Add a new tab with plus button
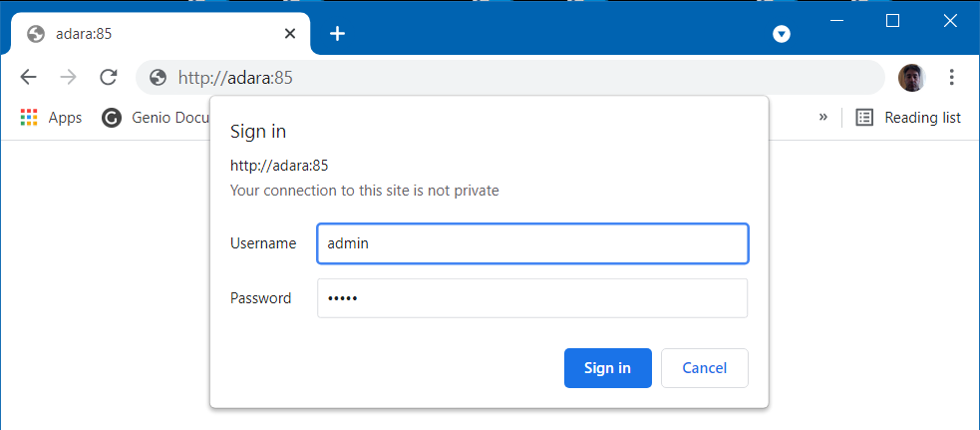The image size is (980, 430). tap(338, 34)
